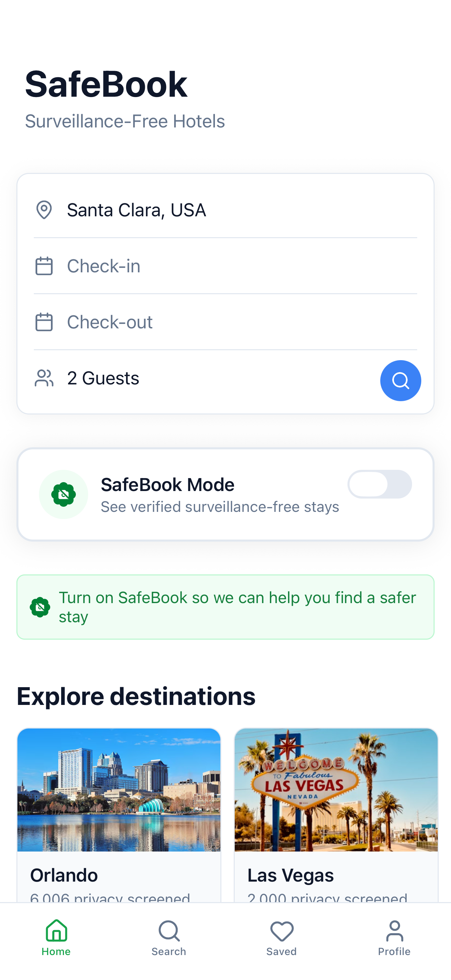
Task: Open the Saved heart tab
Action: pos(282,938)
